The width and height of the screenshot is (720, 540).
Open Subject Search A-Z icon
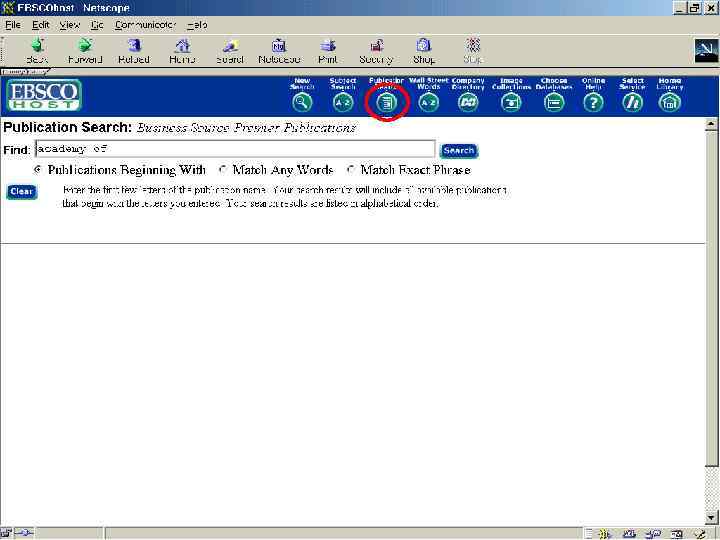(343, 102)
